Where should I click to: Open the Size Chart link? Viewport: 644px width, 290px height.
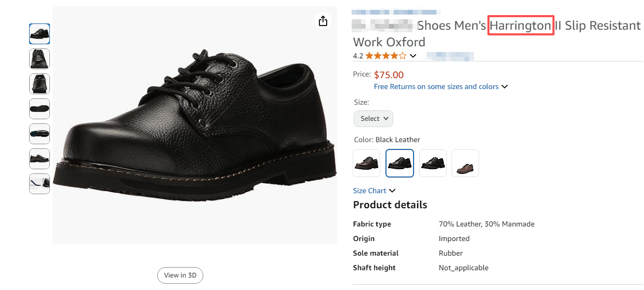[369, 191]
